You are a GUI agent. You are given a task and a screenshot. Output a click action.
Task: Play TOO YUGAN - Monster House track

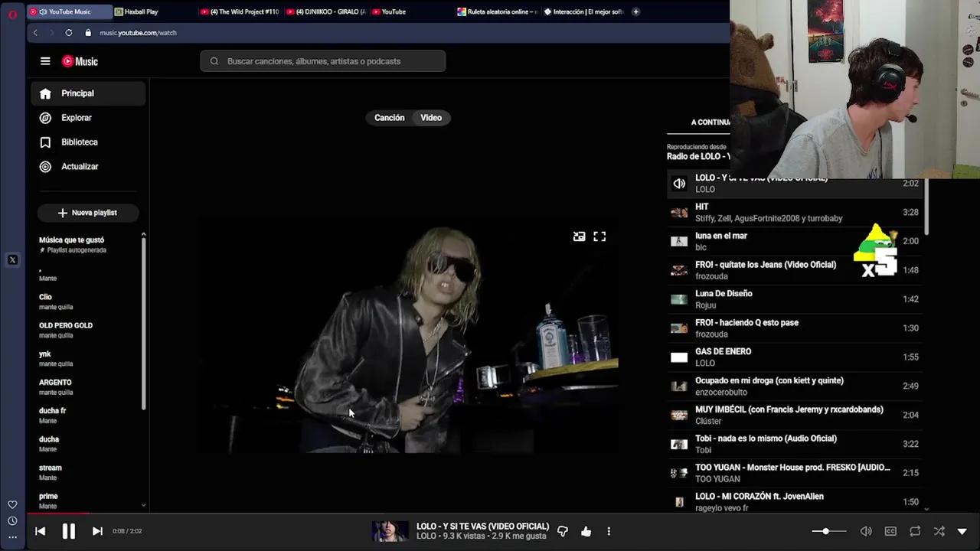tap(795, 473)
